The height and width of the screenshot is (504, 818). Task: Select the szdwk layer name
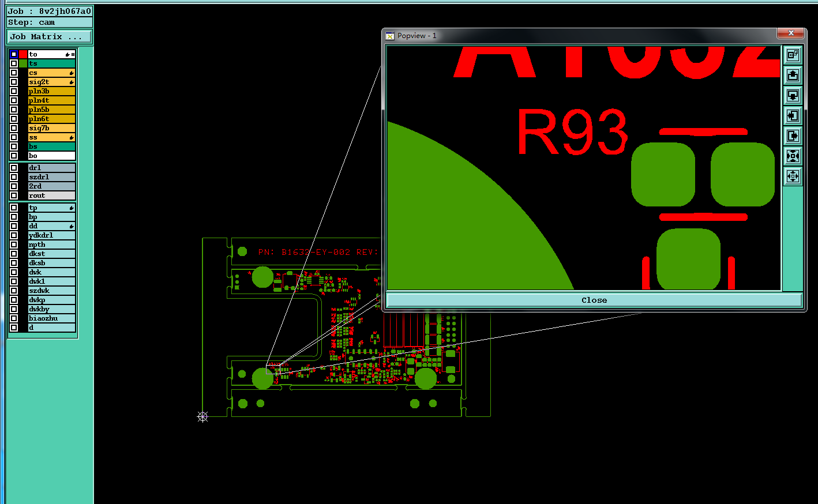coord(52,291)
